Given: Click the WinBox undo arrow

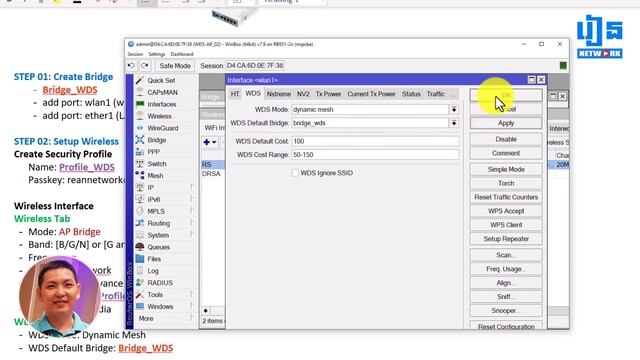Looking at the screenshot, I should 131,65.
